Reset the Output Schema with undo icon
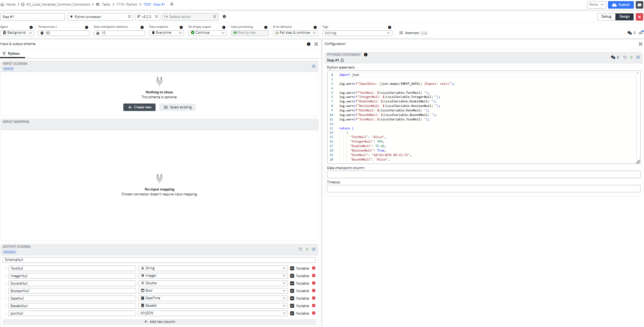Screen dimensions: 644x327 300,249
